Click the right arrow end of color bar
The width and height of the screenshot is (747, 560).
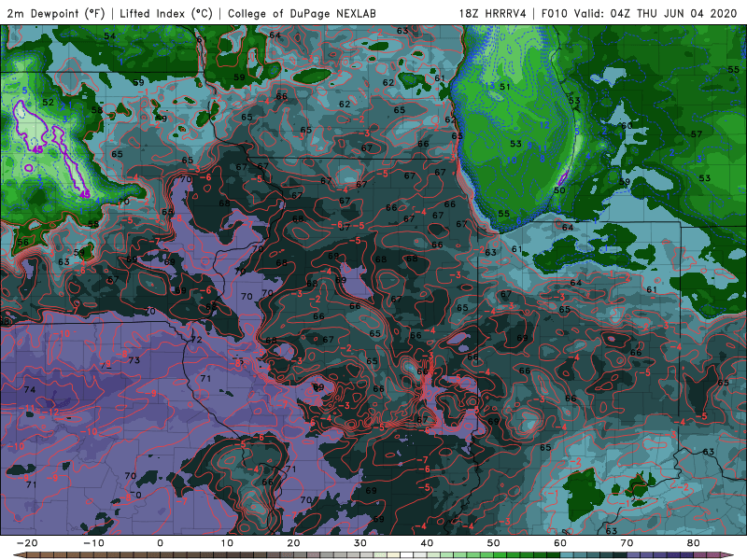coord(727,555)
